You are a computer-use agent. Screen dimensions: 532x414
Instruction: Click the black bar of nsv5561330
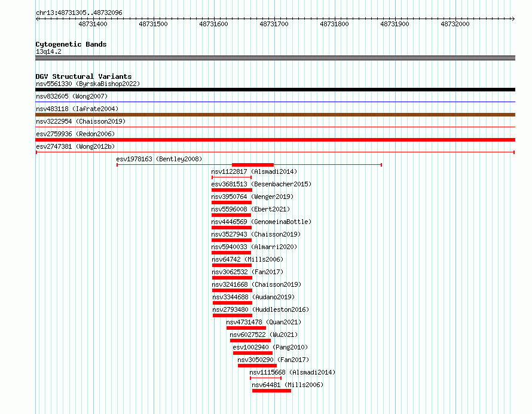tap(275, 90)
